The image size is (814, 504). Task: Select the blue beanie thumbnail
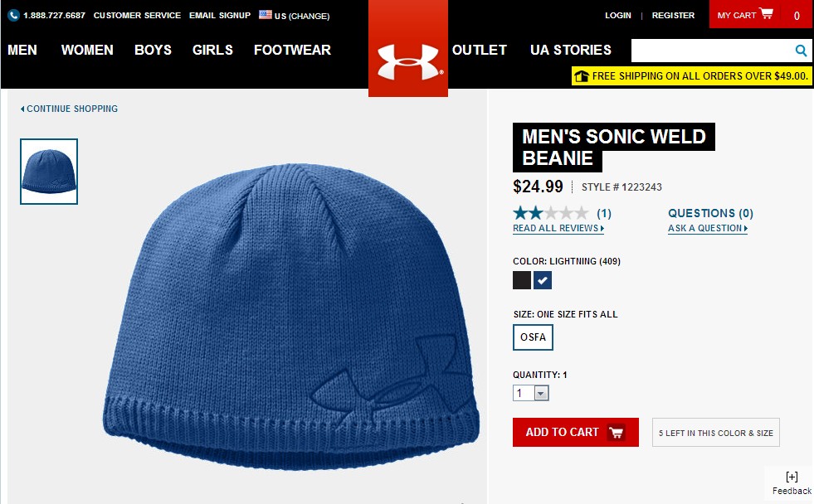[x=49, y=172]
